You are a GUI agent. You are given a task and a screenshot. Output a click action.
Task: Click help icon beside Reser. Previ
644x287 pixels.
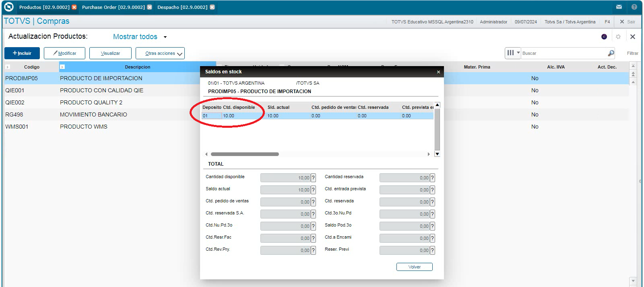[x=432, y=250]
